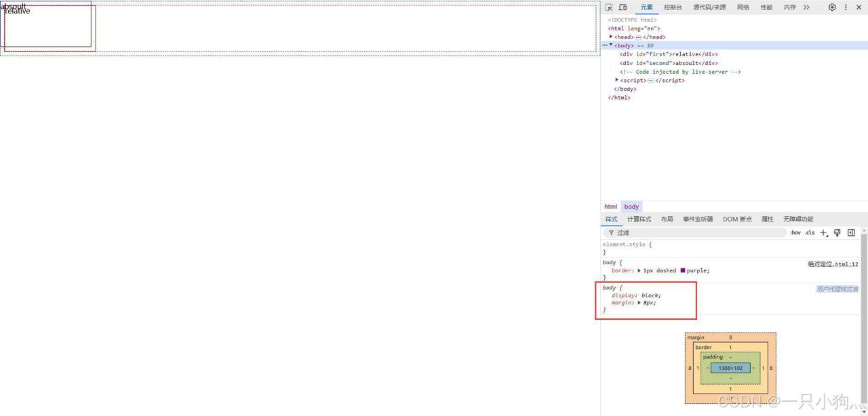Close the DevTools panel
The image size is (868, 416).
pyautogui.click(x=859, y=7)
